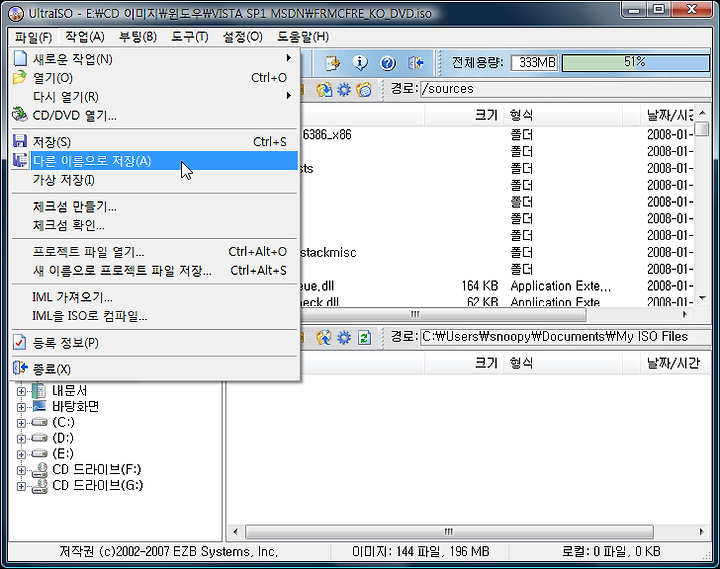Expand the 다시 열기(R) submenu
The width and height of the screenshot is (720, 569).
pyautogui.click(x=155, y=96)
